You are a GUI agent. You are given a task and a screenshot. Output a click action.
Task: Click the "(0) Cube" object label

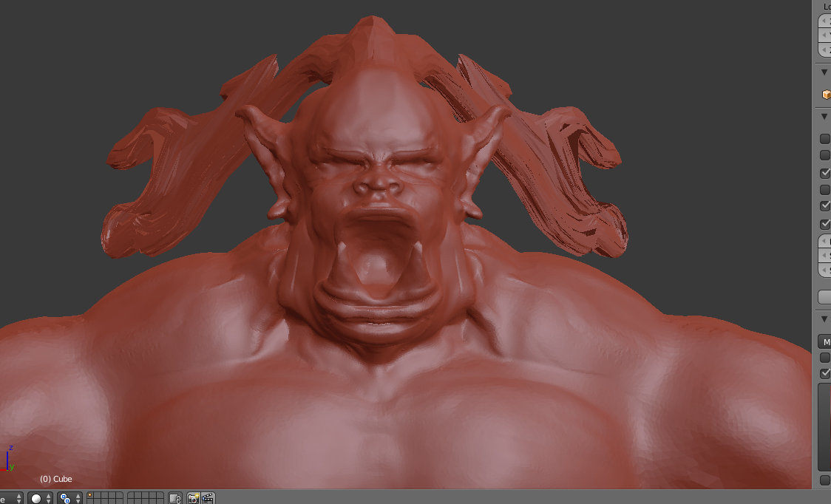(x=55, y=479)
